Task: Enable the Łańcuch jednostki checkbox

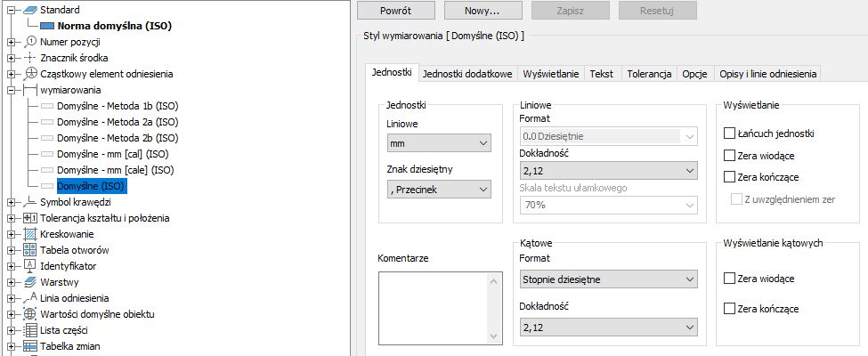Action: tap(731, 133)
